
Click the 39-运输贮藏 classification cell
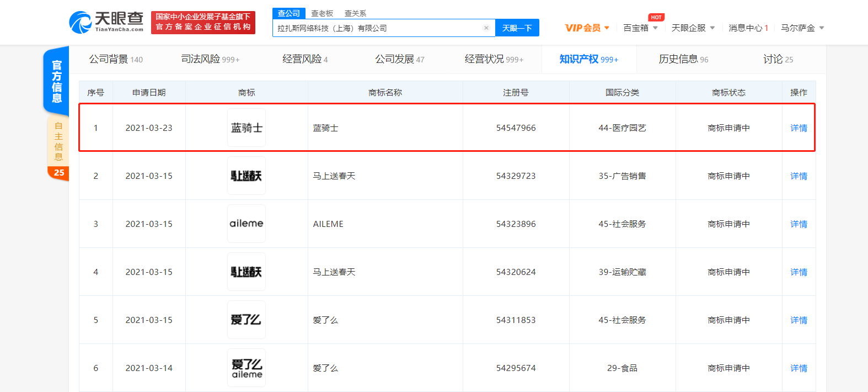[622, 272]
